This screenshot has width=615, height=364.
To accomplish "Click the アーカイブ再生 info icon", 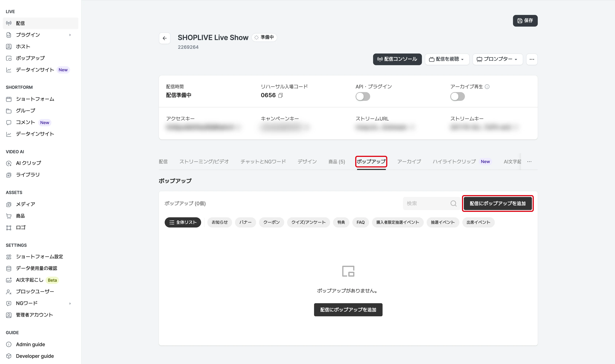I will (x=487, y=87).
